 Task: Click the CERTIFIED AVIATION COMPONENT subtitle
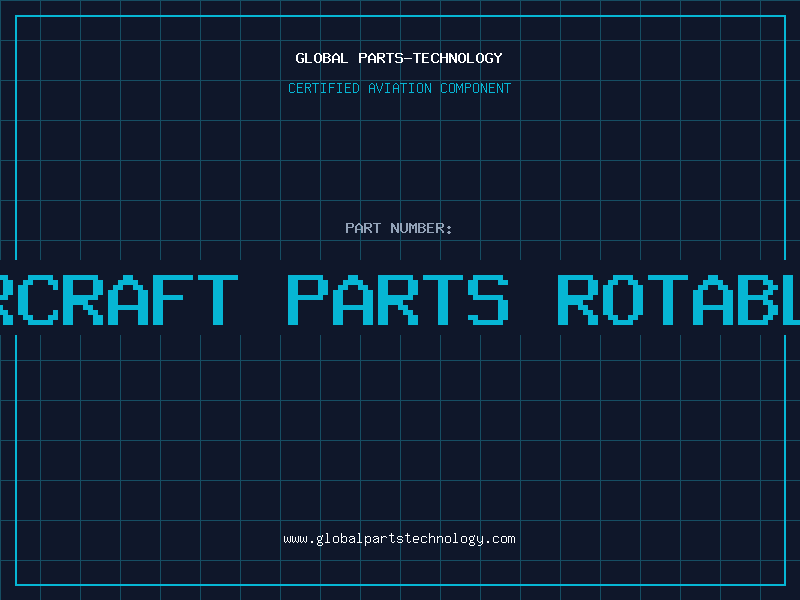pos(399,88)
